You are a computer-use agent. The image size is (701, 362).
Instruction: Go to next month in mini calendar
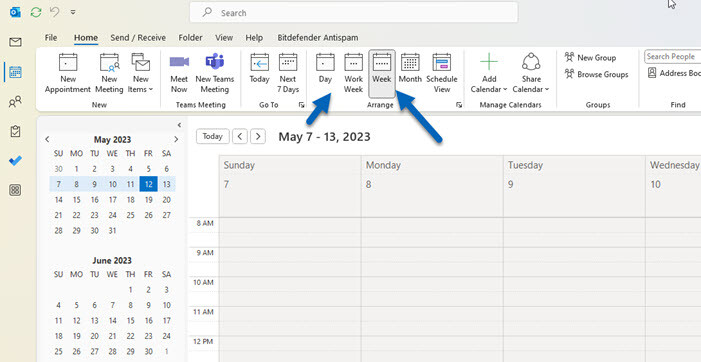tap(176, 139)
